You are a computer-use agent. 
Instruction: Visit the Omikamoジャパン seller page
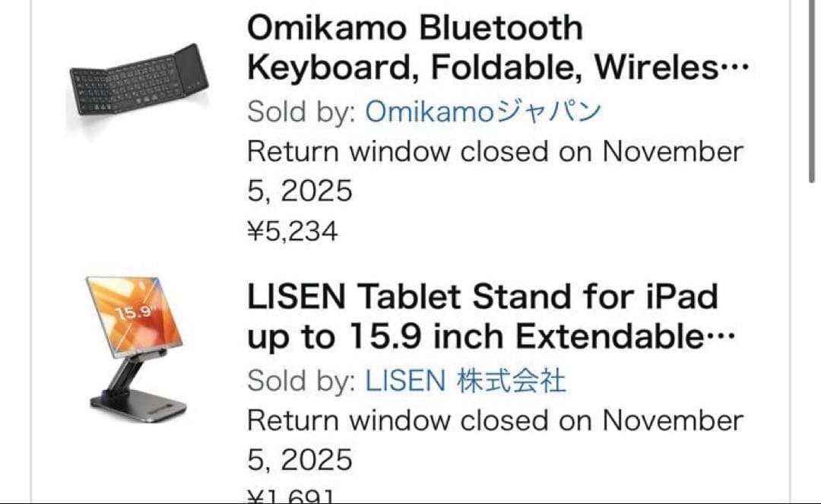tap(483, 113)
